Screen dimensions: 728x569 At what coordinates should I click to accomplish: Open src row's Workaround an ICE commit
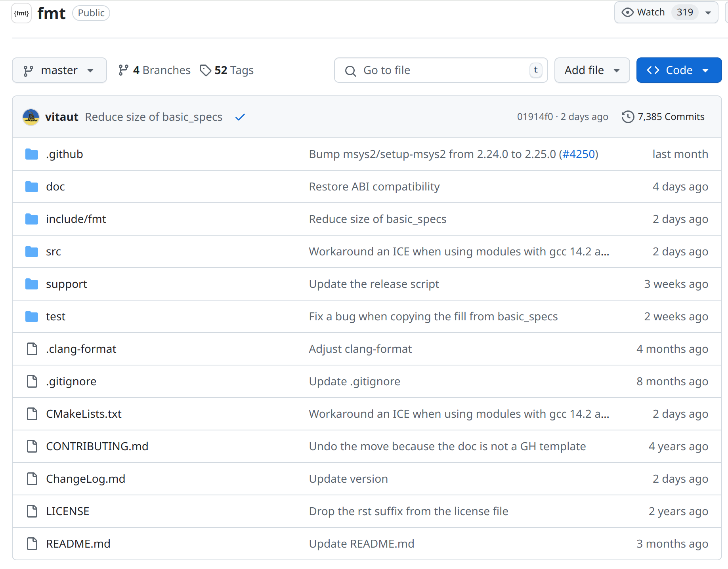459,252
